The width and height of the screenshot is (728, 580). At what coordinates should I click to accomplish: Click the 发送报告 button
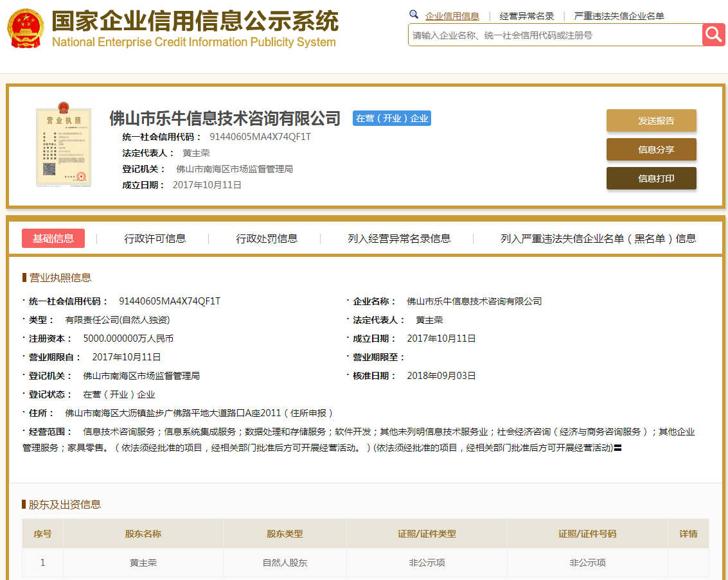[651, 120]
